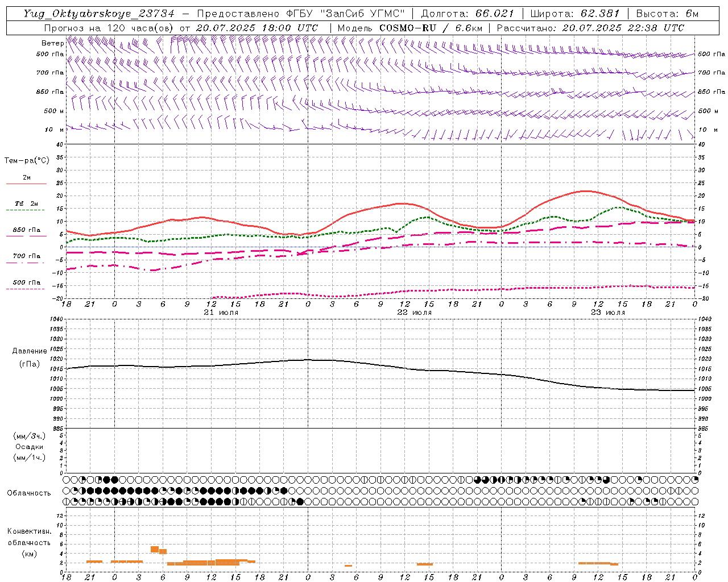Image resolution: width=728 pixels, height=582 pixels.
Task: Click the (мм/3ч.) precipitation unit label
Action: [x=29, y=436]
